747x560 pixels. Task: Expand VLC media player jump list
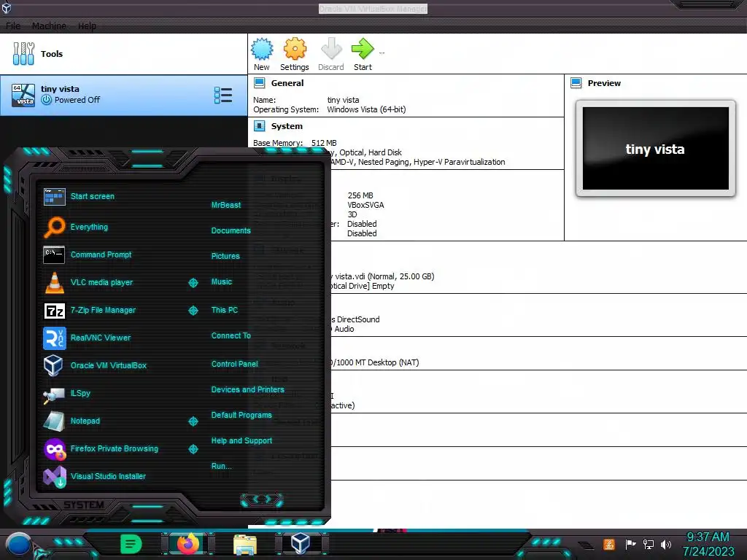[x=193, y=283]
